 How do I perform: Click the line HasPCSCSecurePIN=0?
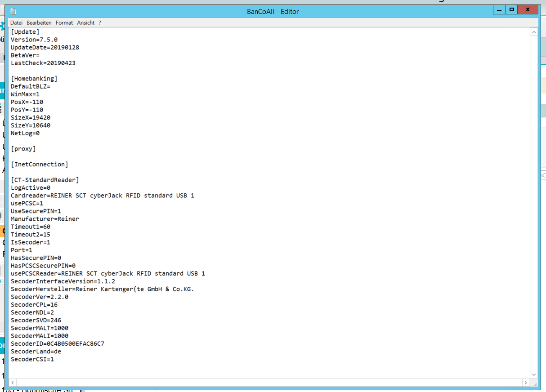point(43,266)
